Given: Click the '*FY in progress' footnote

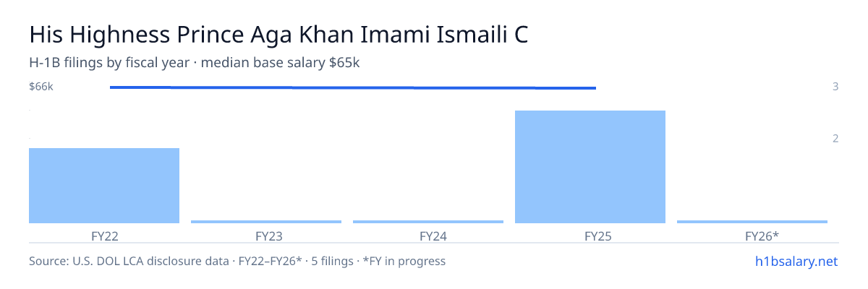Looking at the screenshot, I should [x=405, y=261].
